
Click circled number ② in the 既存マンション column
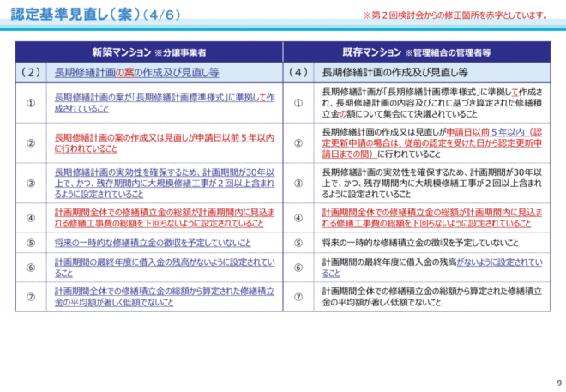click(299, 142)
